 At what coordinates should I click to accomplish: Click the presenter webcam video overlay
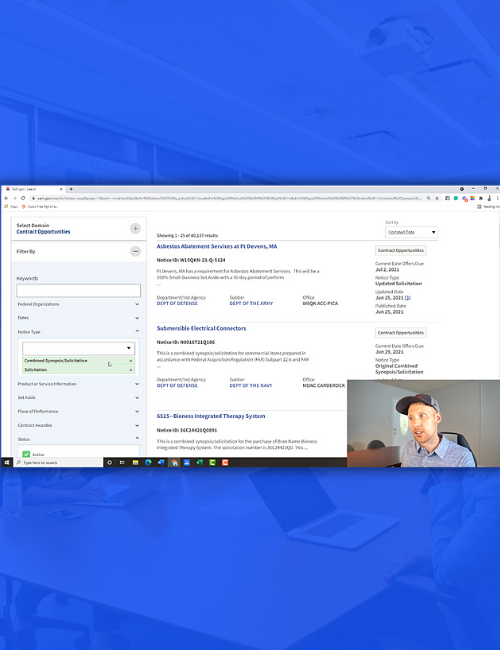tap(423, 423)
